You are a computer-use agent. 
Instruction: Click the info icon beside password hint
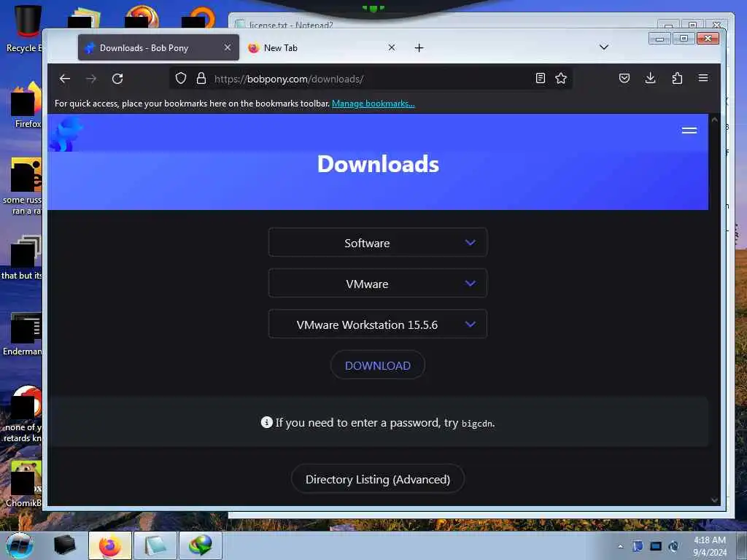click(267, 422)
